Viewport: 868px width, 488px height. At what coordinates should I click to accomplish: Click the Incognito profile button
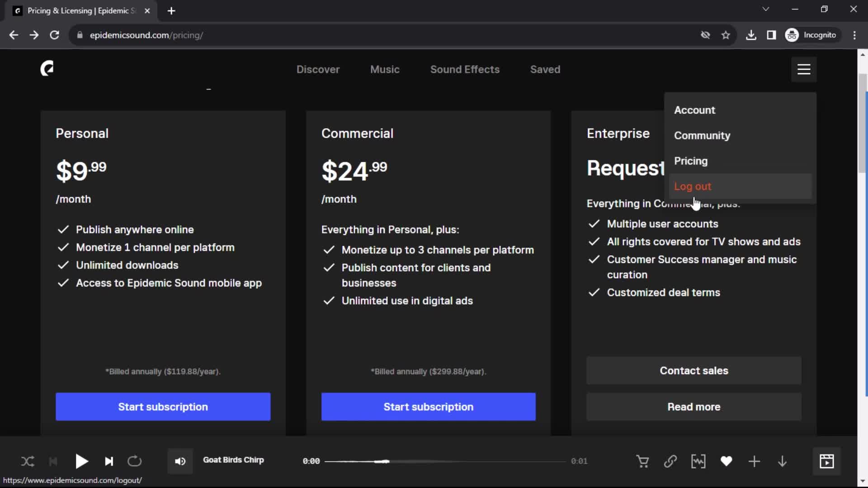point(811,35)
